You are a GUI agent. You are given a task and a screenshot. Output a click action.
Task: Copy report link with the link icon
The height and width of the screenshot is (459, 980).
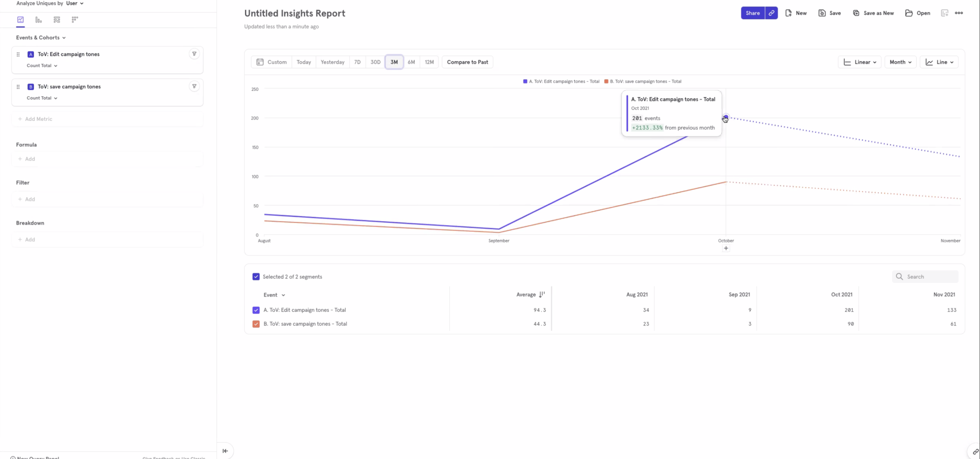771,13
